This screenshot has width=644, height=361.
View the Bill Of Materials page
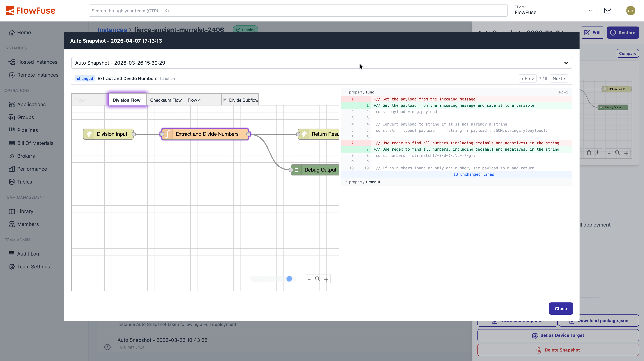coord(35,143)
